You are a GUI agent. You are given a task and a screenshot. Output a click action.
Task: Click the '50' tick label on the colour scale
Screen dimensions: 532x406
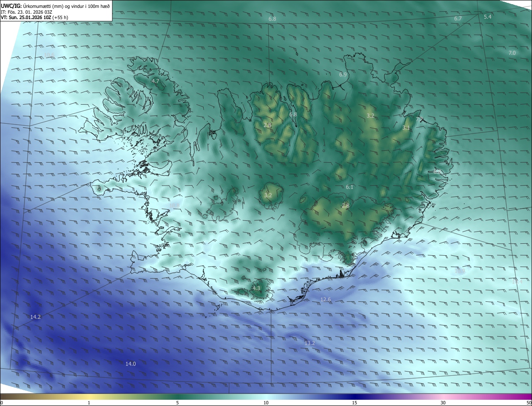529,403
